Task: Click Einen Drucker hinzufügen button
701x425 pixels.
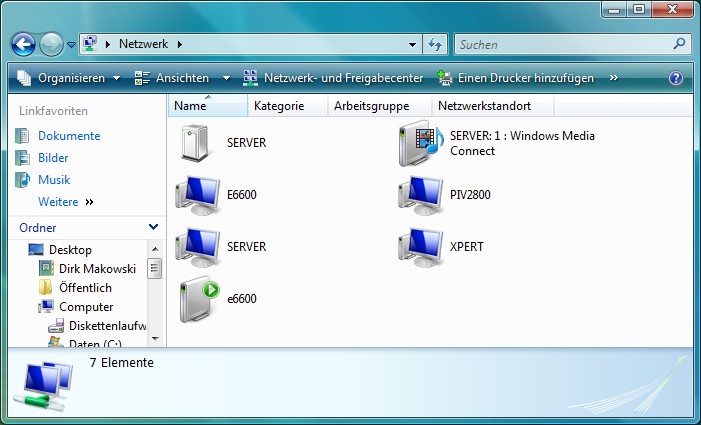Action: pyautogui.click(x=516, y=78)
